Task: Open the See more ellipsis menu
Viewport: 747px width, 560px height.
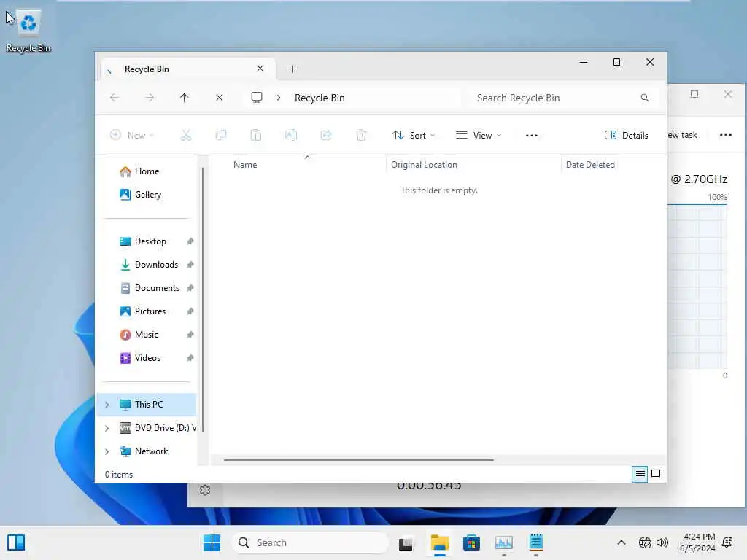Action: [x=532, y=135]
